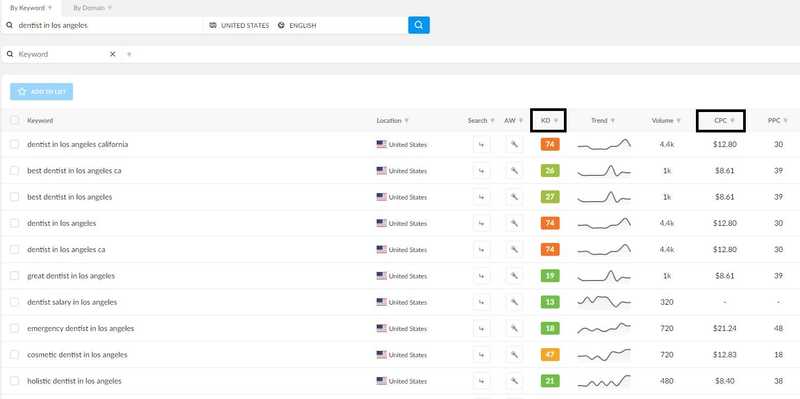800x399 pixels.
Task: Open SERP search for dentist in los angeles row
Action: coord(481,223)
